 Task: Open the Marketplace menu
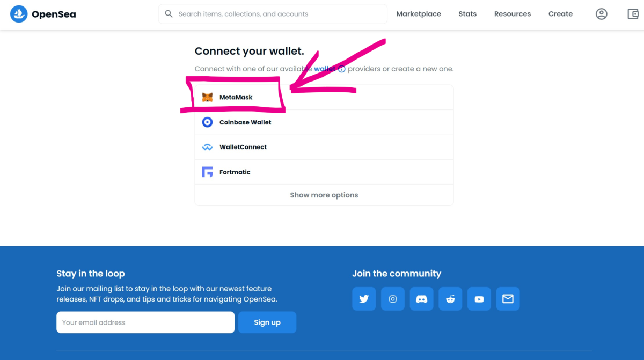coord(419,14)
